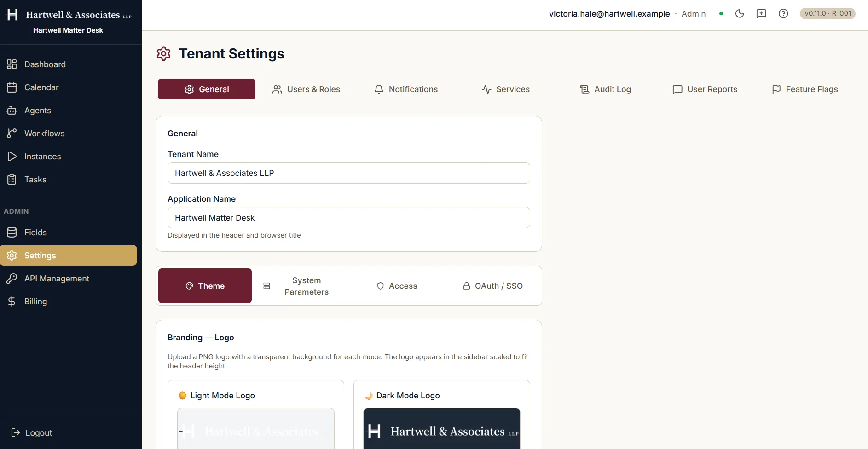Image resolution: width=868 pixels, height=449 pixels.
Task: Click the Theme palette icon
Action: pyautogui.click(x=190, y=286)
